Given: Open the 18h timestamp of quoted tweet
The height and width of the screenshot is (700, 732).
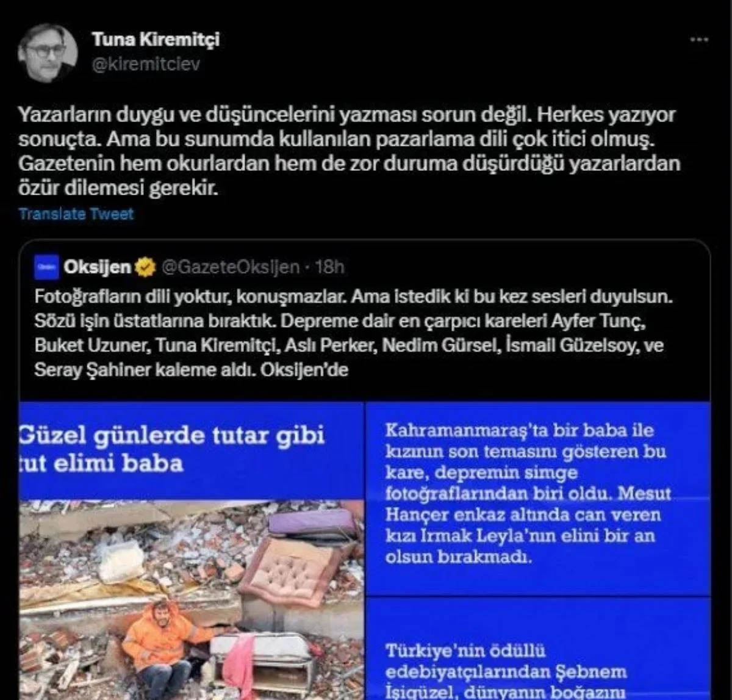Looking at the screenshot, I should tap(330, 267).
